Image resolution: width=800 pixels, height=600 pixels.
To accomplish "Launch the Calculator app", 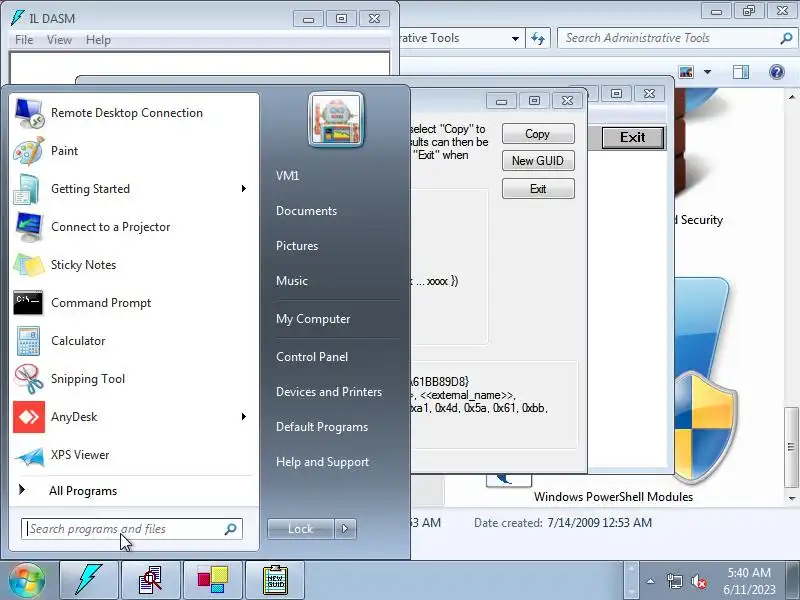I will (x=133, y=341).
